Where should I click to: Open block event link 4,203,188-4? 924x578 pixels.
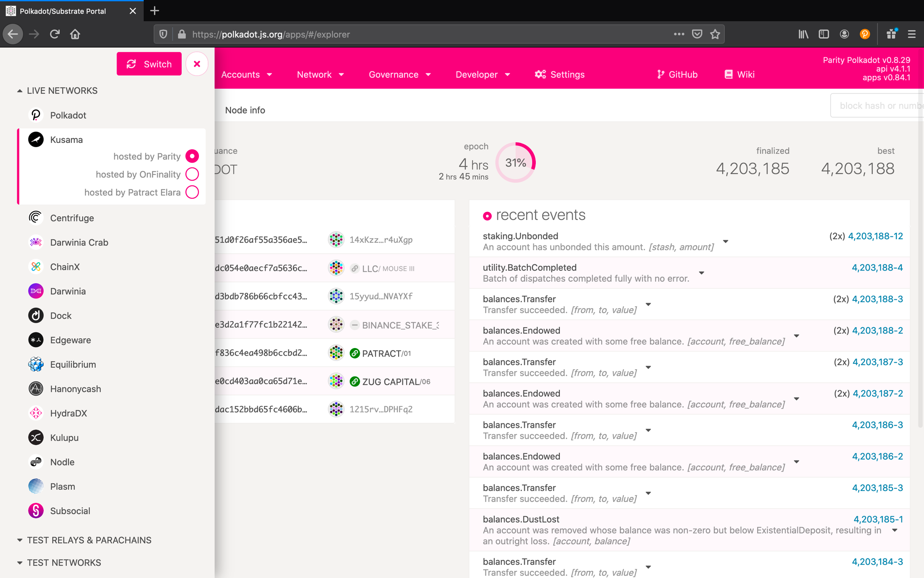point(877,267)
